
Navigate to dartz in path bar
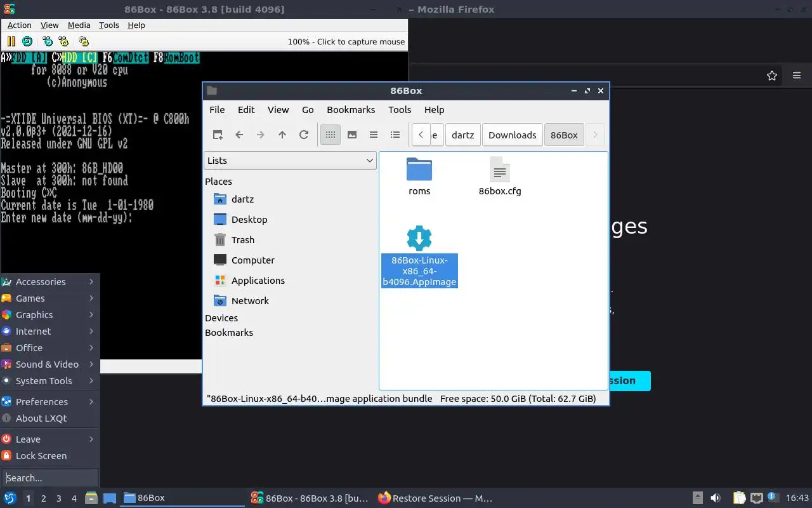click(x=463, y=135)
